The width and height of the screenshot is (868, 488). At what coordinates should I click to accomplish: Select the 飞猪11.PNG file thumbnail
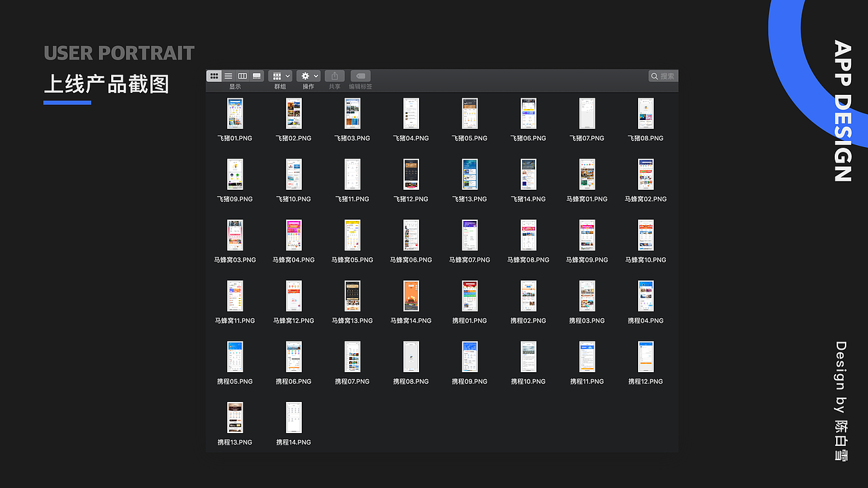(x=352, y=174)
